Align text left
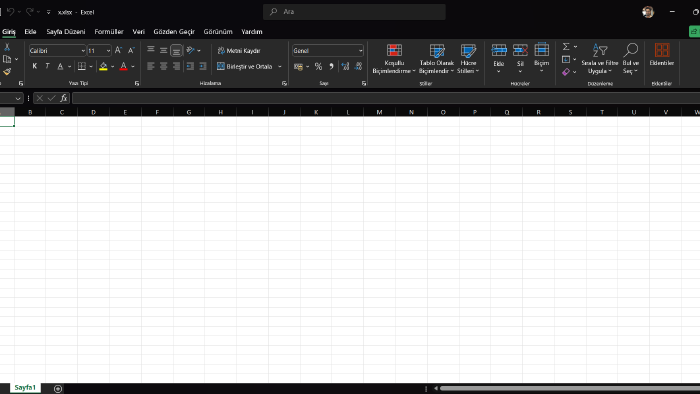Viewport: 700px width, 394px height. tap(151, 66)
